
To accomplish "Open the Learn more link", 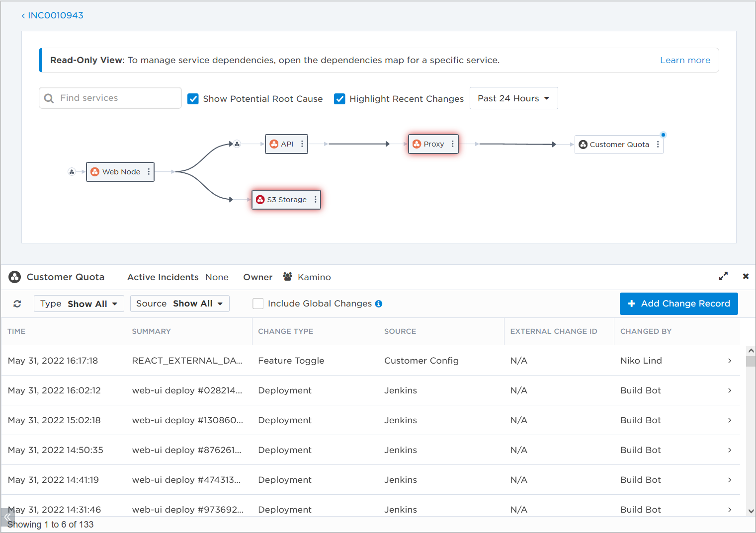I will [x=685, y=60].
